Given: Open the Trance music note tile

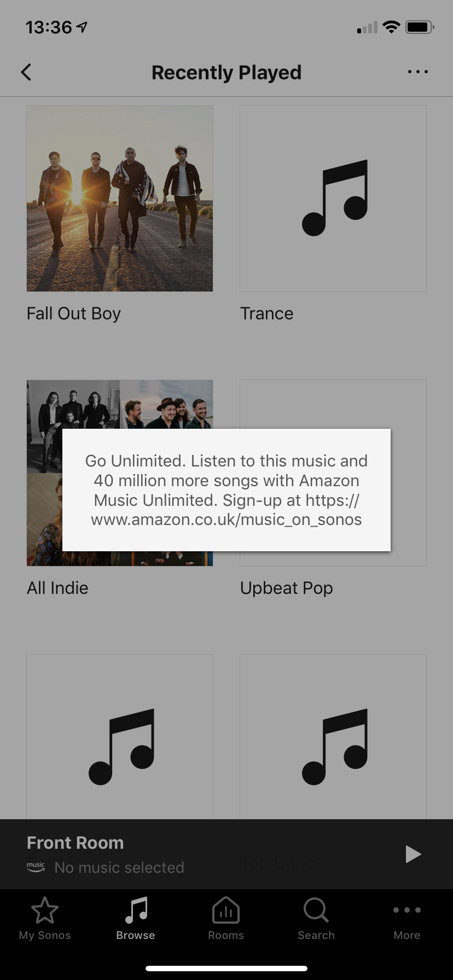Looking at the screenshot, I should [x=333, y=199].
